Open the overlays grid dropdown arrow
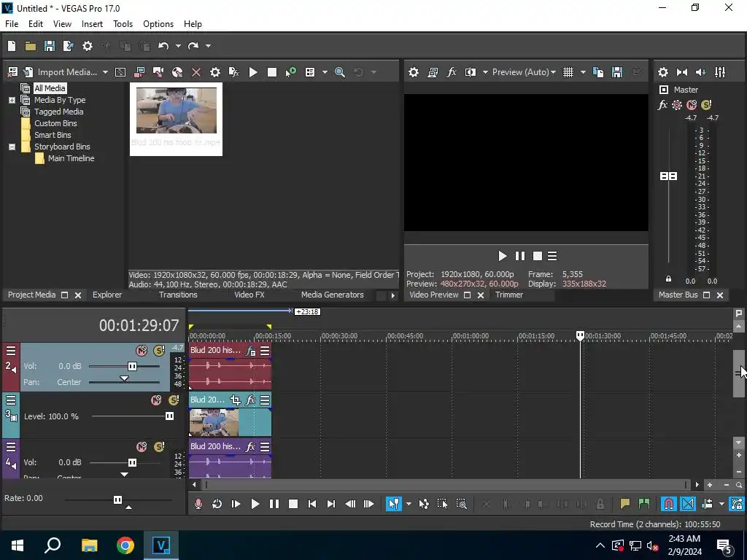Viewport: 747px width, 560px height. (x=583, y=72)
